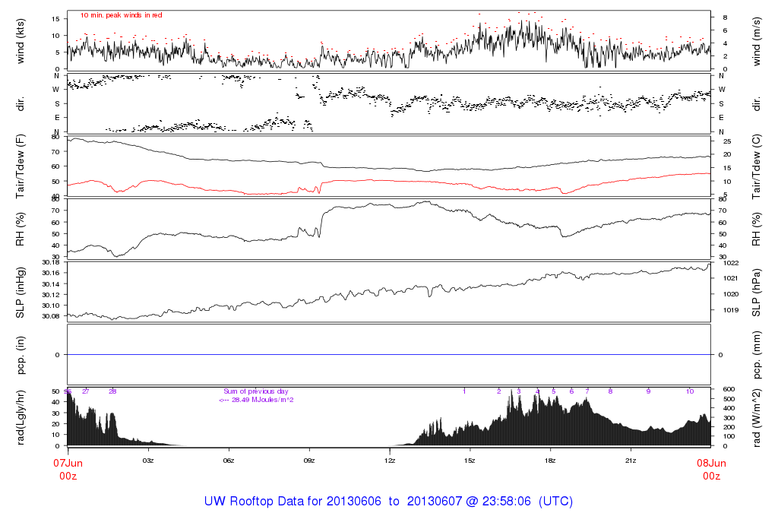Select the 'Tair/Tdew (C)' right axis label
The height and width of the screenshot is (532, 778).
pyautogui.click(x=758, y=165)
